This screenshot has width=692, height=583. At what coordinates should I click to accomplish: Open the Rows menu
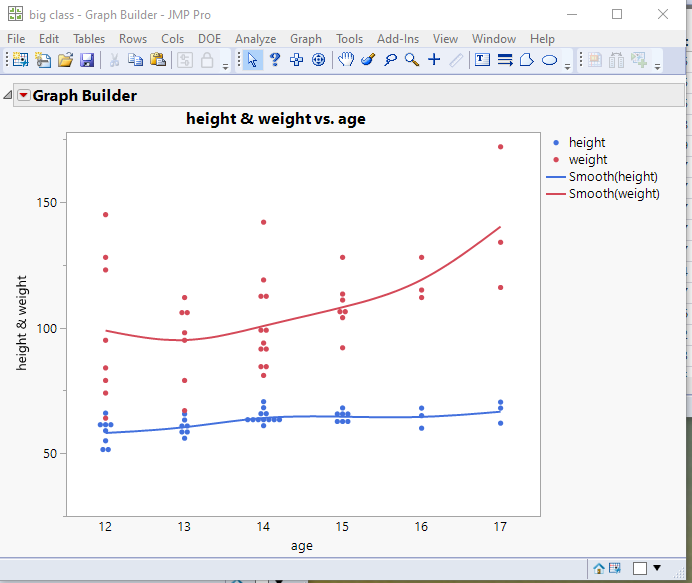133,39
